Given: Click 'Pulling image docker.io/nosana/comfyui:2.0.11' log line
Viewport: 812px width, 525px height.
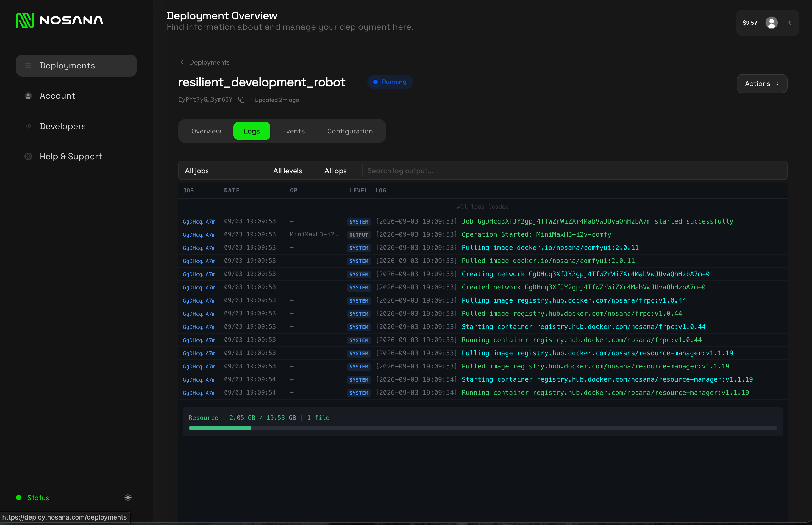Looking at the screenshot, I should 550,247.
